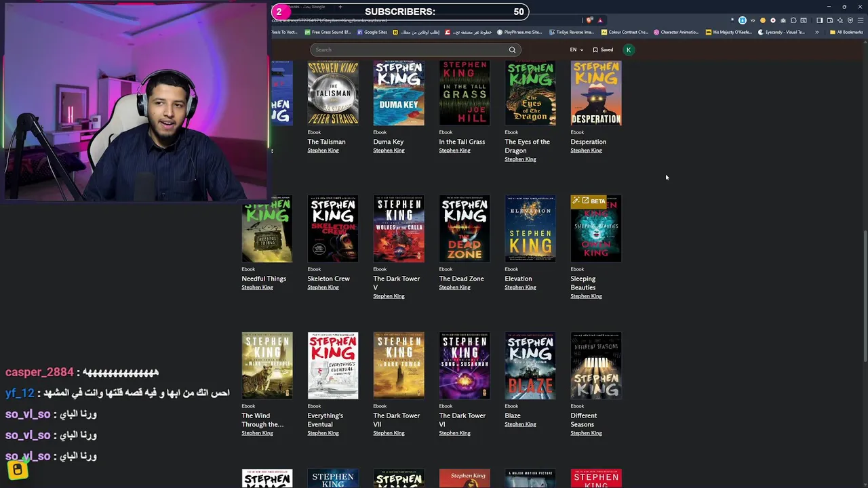Open Colour Contrast Che... bookmark
This screenshot has width=868, height=488.
[x=625, y=32]
